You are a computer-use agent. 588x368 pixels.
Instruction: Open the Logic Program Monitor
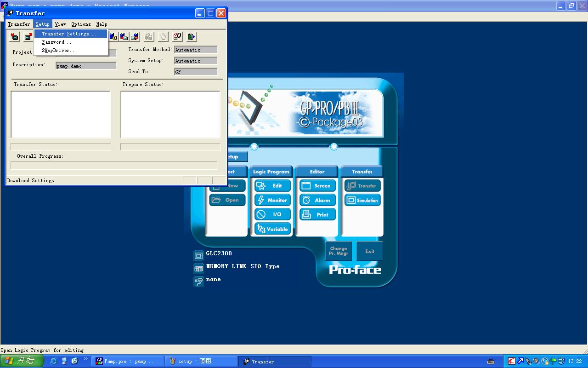tap(272, 200)
